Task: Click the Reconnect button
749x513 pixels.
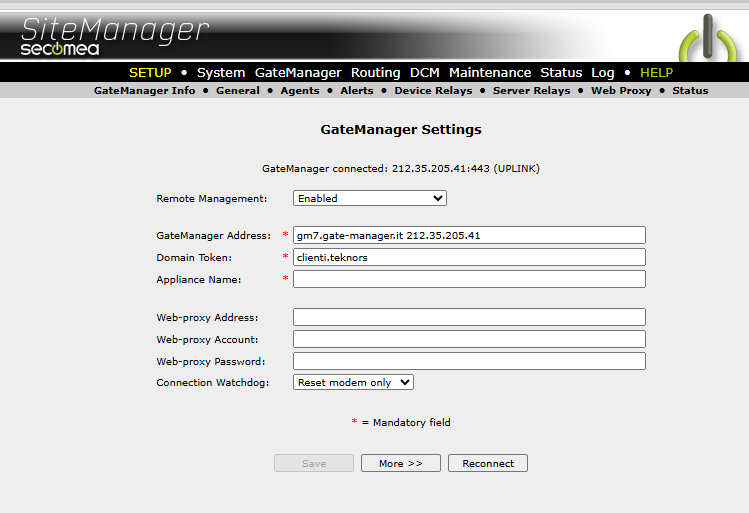Action: tap(488, 463)
